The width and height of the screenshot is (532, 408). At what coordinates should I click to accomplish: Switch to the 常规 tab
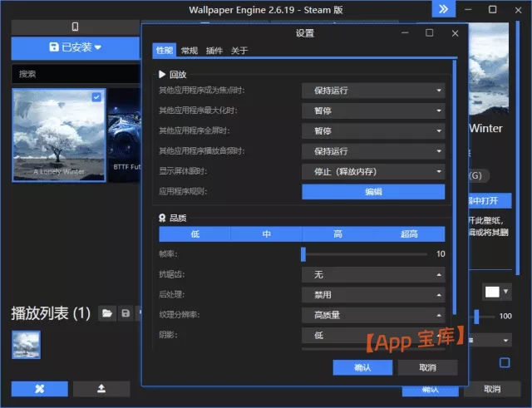tap(190, 51)
